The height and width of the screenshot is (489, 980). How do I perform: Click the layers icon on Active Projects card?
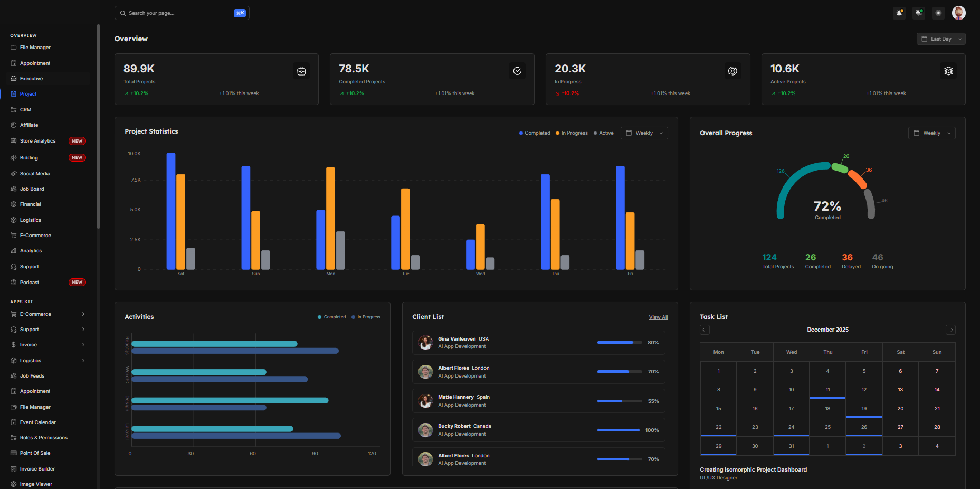click(948, 71)
